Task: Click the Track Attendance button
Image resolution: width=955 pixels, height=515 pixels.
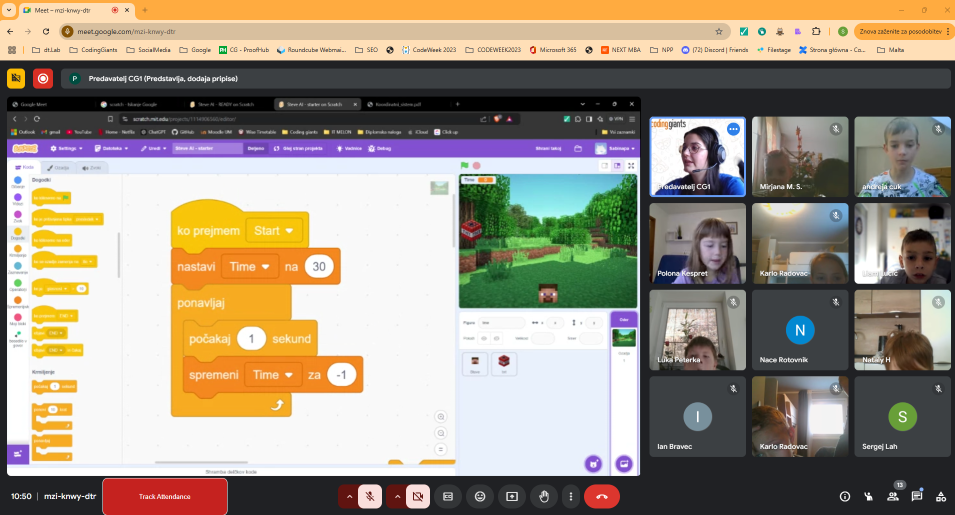Action: point(164,496)
